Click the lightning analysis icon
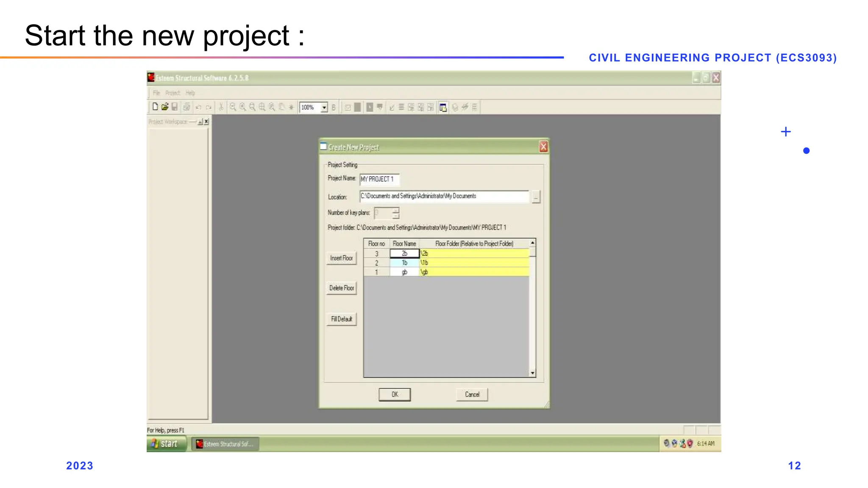868x488 pixels. [465, 107]
